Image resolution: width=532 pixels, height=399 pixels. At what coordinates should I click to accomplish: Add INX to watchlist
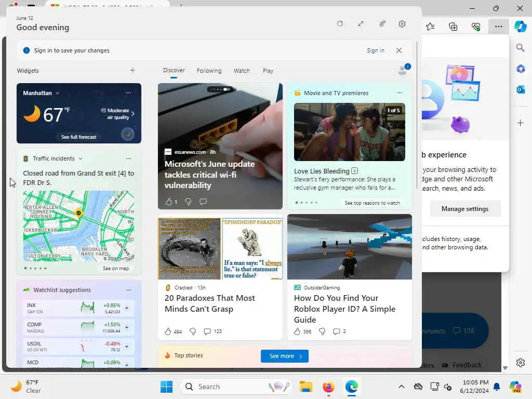click(x=127, y=308)
